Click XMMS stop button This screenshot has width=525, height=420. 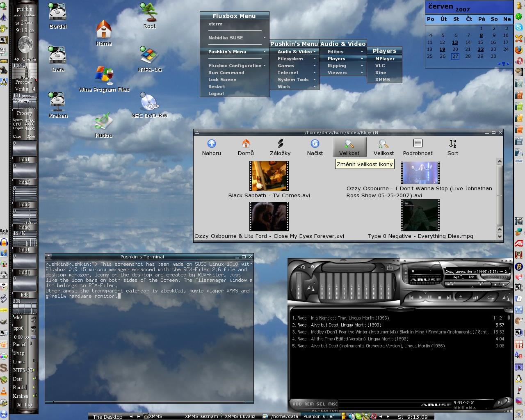[440, 297]
